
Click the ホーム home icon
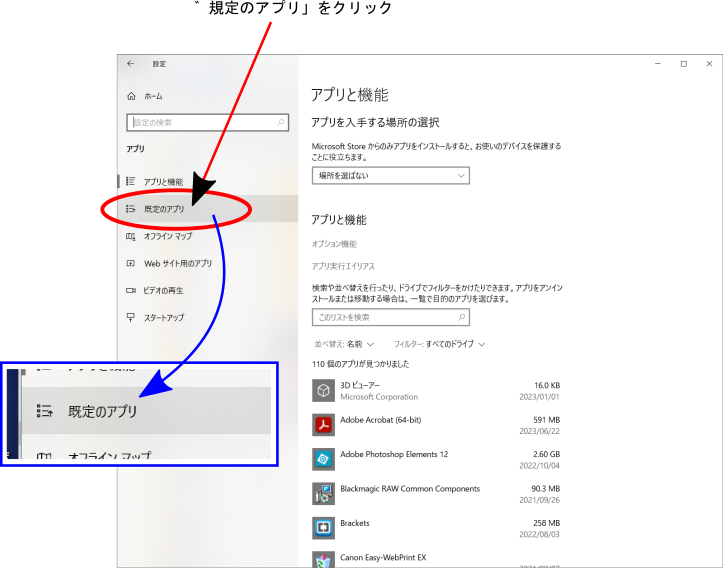pyautogui.click(x=131, y=97)
